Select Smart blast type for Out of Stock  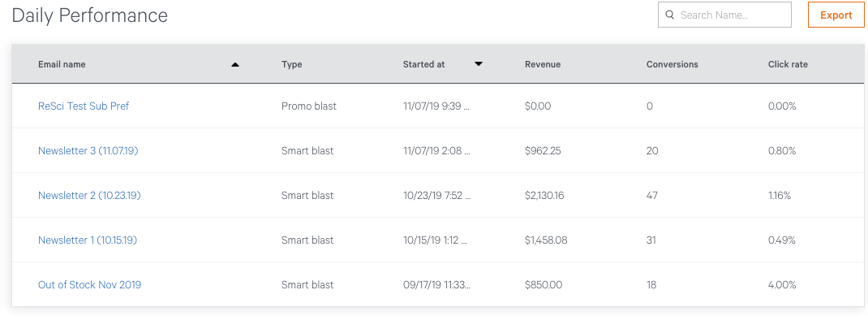[x=307, y=285]
